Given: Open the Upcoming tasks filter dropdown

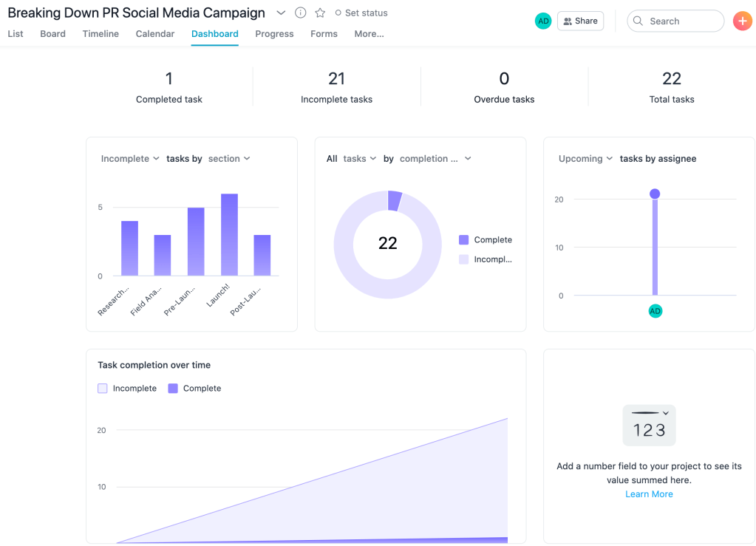Looking at the screenshot, I should pyautogui.click(x=585, y=158).
